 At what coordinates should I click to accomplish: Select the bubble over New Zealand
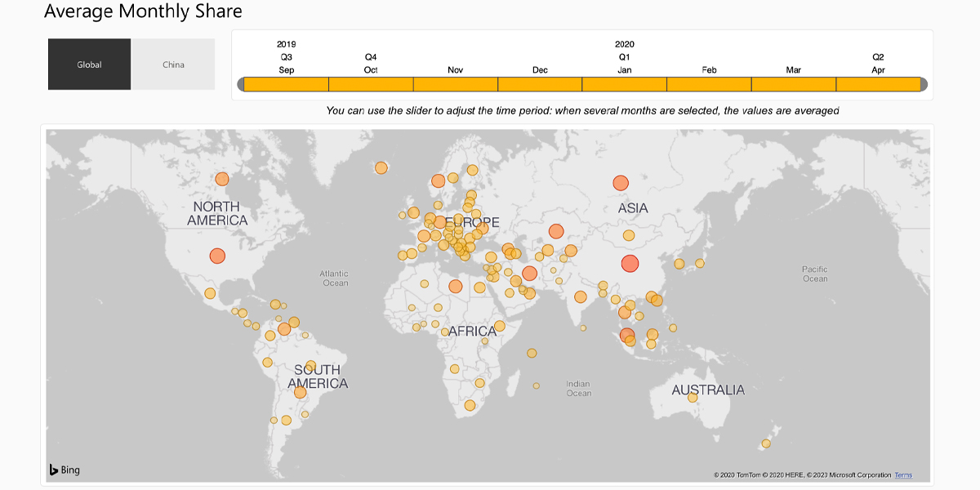[766, 443]
